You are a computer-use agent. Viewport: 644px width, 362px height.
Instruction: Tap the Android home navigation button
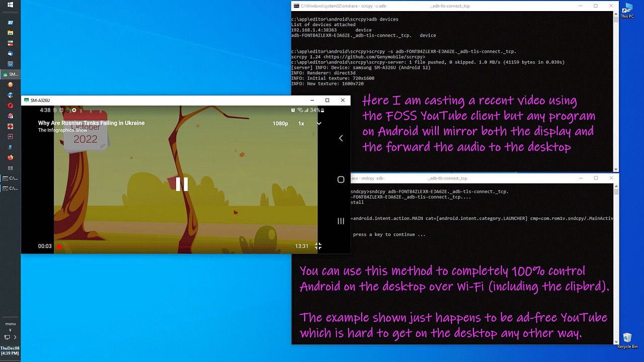click(x=341, y=179)
